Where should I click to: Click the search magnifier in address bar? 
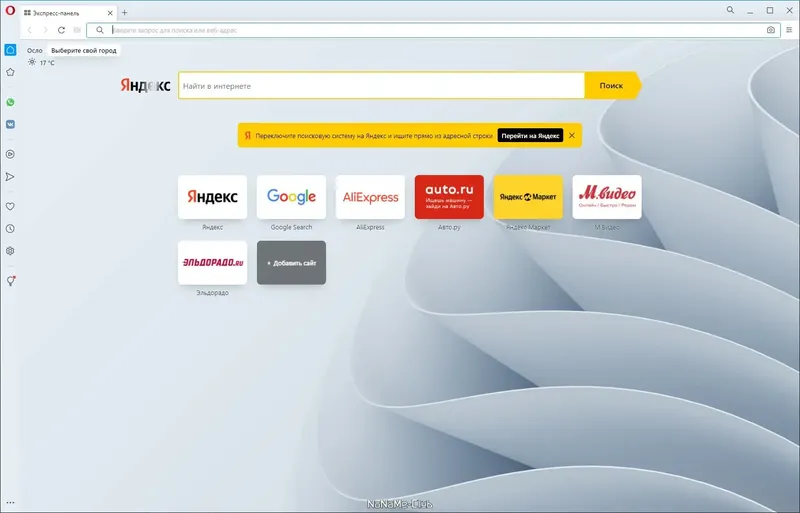100,30
